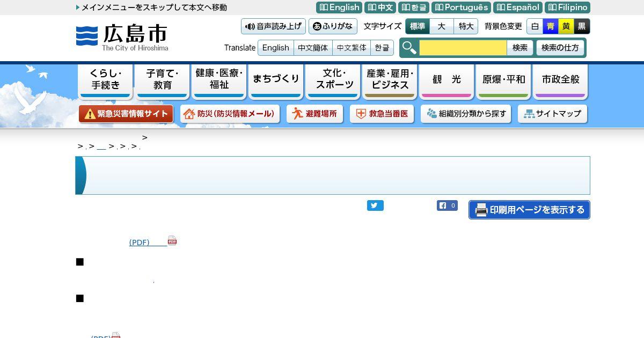This screenshot has width=644, height=338.
Task: Click the magnifying glass search icon
Action: (409, 48)
